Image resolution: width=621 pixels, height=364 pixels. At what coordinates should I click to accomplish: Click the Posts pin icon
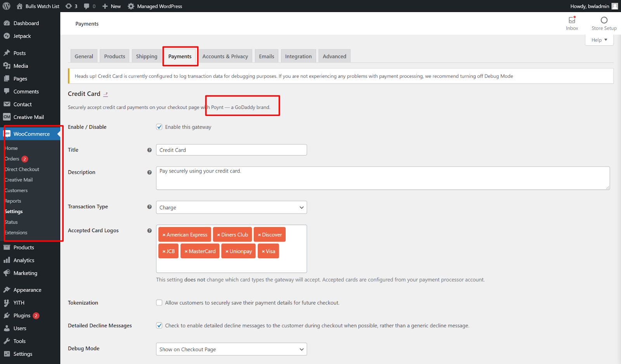coord(7,53)
